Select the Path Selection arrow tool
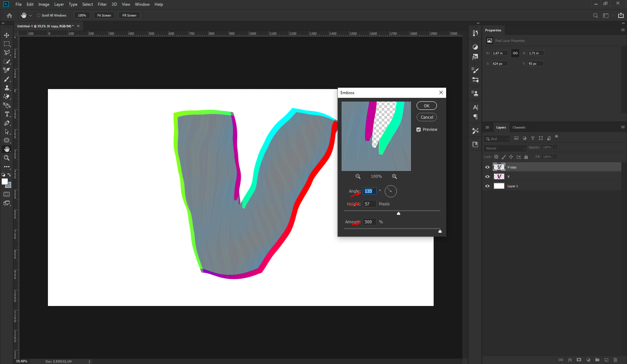Screen dimensions: 627x364 pos(7,132)
